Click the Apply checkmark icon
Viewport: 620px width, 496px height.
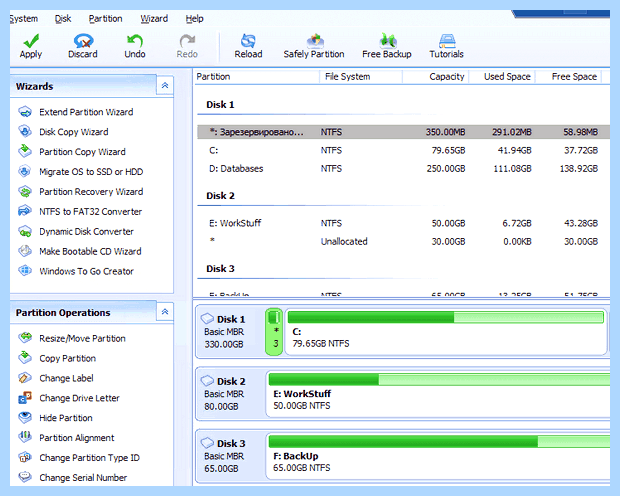coord(31,41)
